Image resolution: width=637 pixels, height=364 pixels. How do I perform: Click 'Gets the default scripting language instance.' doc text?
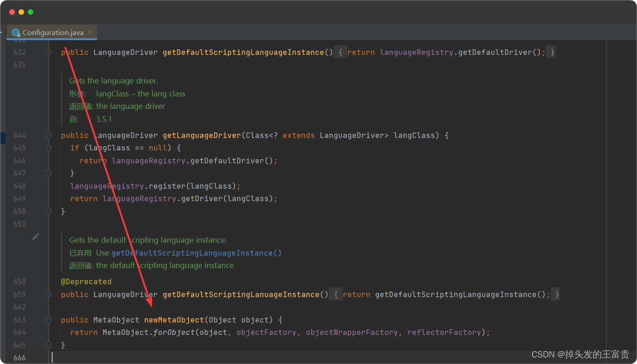148,240
